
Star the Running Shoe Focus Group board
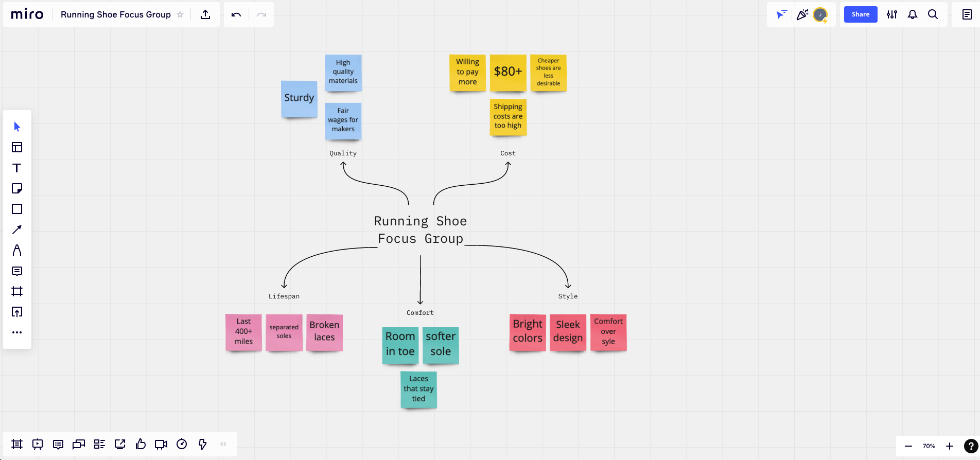(180, 14)
